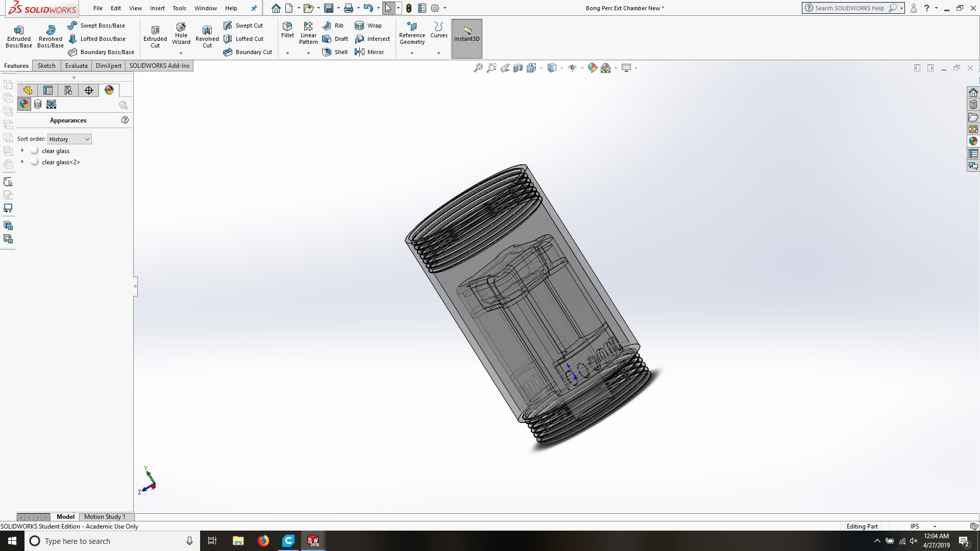Launch Firefox from the taskbar
Viewport: 980px width, 551px height.
(263, 541)
